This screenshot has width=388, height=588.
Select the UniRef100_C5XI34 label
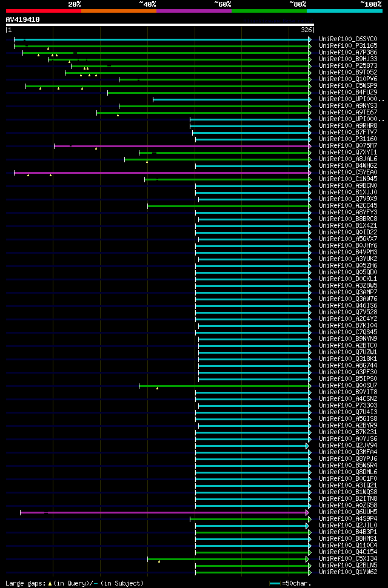coord(348,559)
